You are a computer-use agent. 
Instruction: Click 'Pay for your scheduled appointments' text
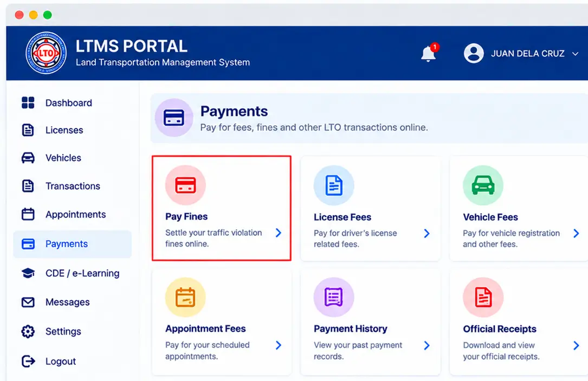click(208, 351)
